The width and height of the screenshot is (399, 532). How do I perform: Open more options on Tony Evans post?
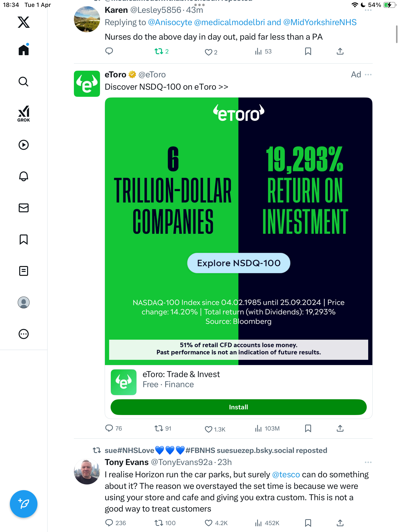(x=368, y=462)
